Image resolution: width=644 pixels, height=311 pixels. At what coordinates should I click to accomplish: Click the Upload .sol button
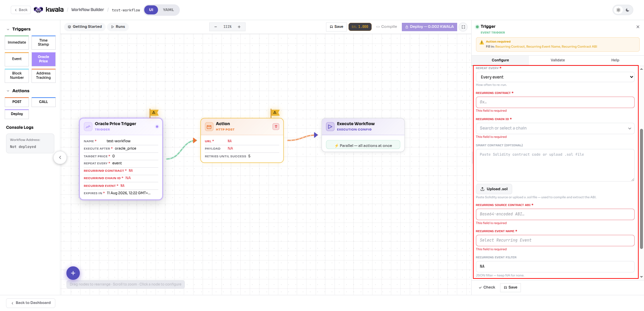tap(494, 189)
